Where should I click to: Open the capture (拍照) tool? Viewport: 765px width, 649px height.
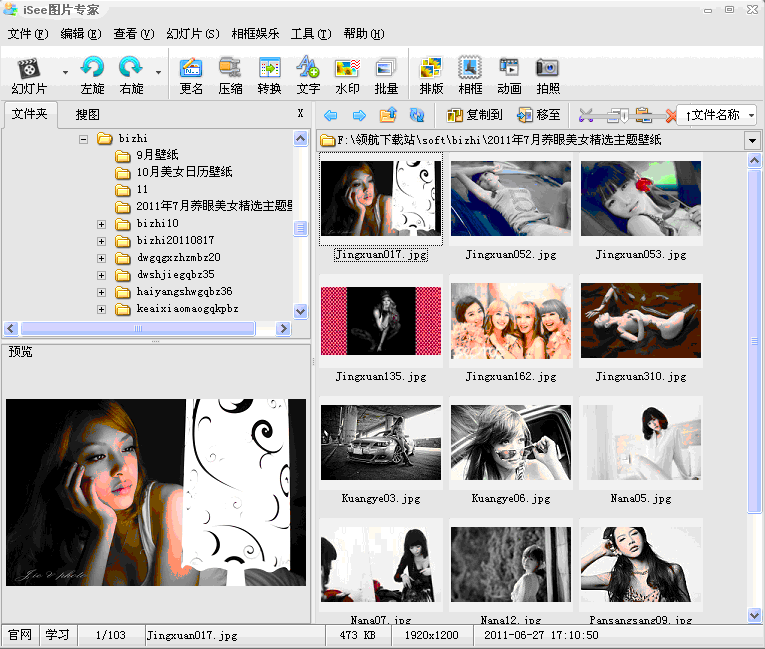548,76
